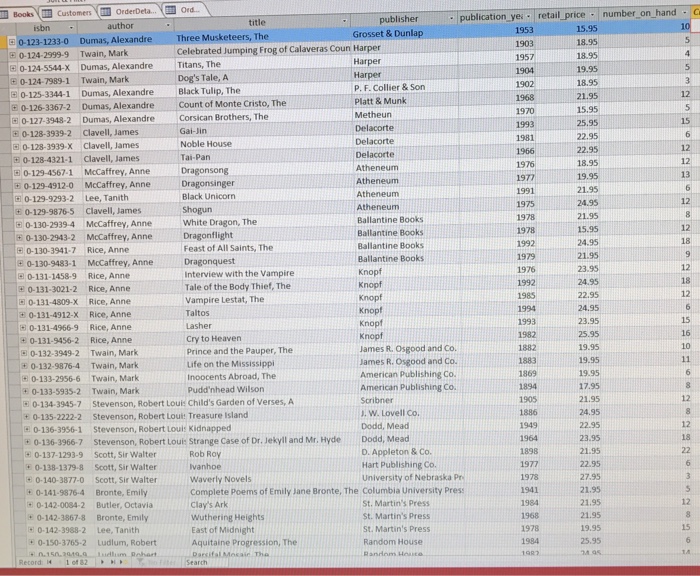The width and height of the screenshot is (700, 576).
Task: Open the isbn column filter dropdown
Action: tap(71, 28)
